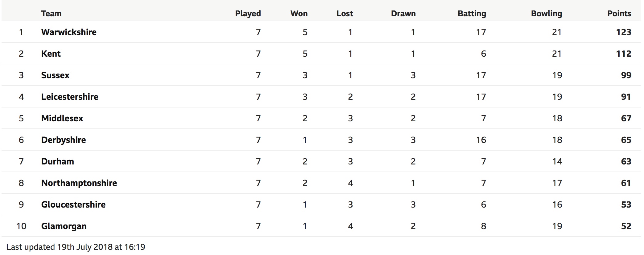Open Leicestershire in the table
The width and height of the screenshot is (644, 255).
click(x=70, y=97)
